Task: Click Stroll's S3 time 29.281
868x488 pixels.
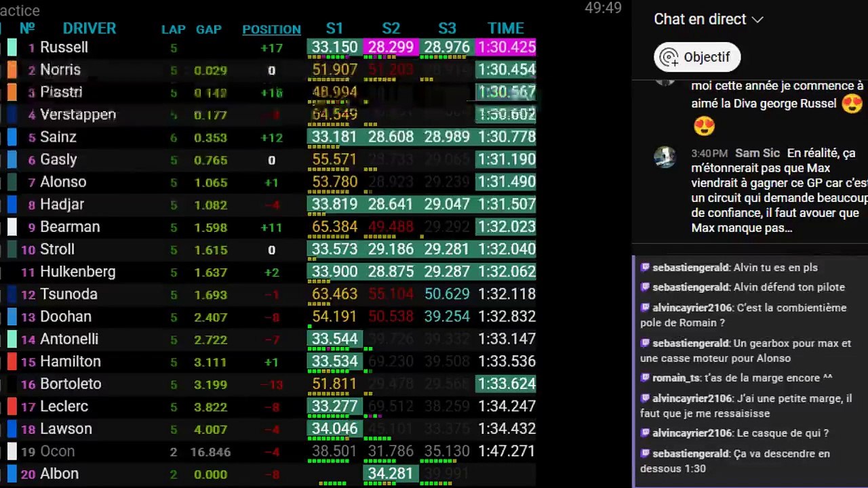Action: click(447, 249)
